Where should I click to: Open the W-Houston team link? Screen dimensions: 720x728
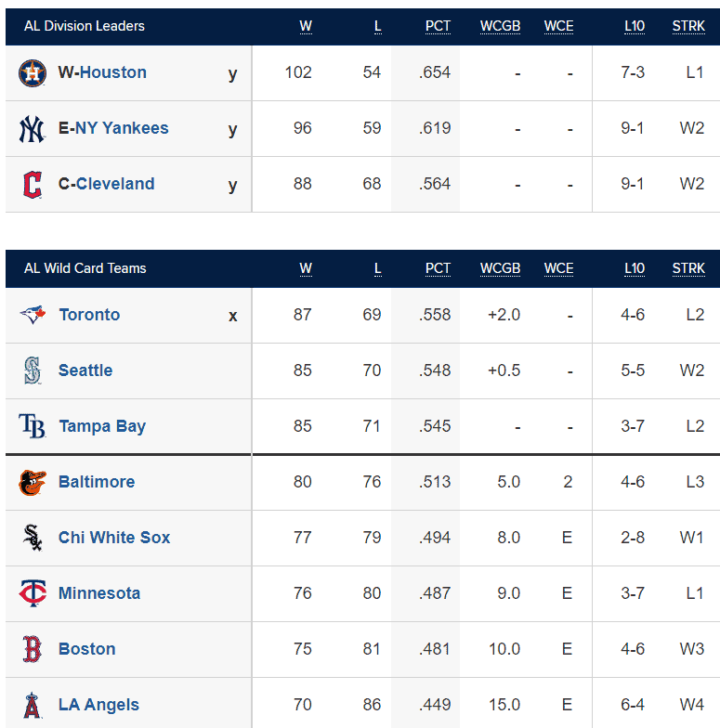point(102,72)
